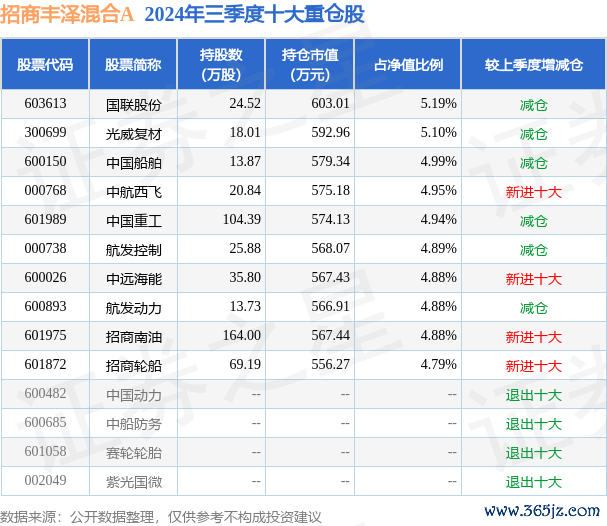Image resolution: width=607 pixels, height=526 pixels.
Task: Select stock code 600026
Action: pos(45,278)
